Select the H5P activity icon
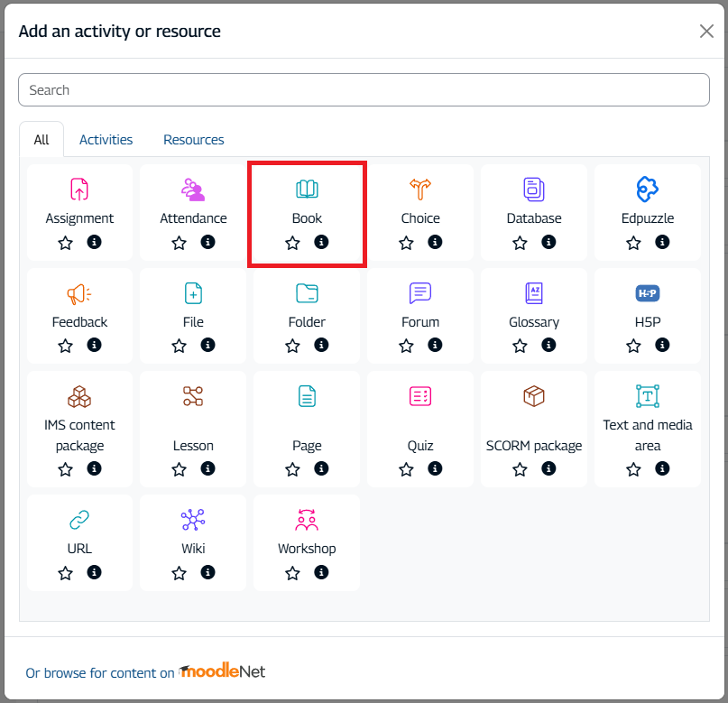 click(647, 293)
